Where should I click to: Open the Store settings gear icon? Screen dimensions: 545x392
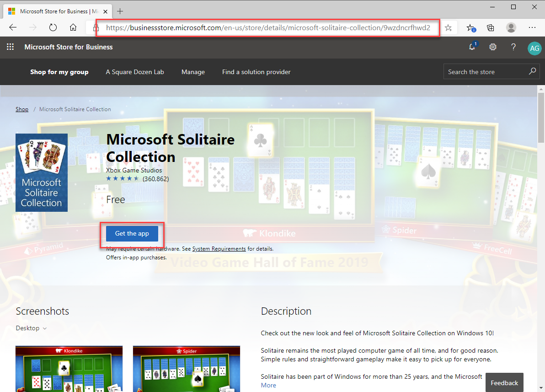point(493,47)
